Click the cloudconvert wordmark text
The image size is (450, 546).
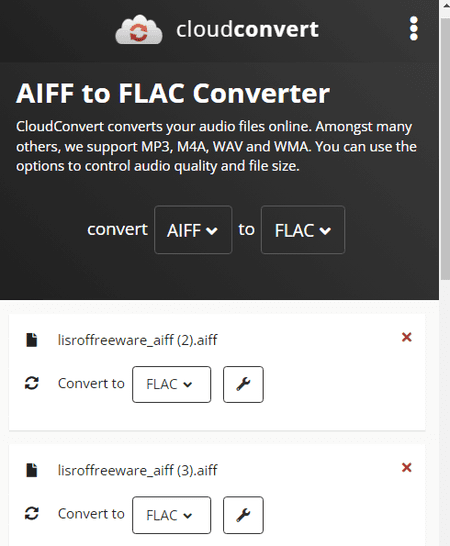point(247,29)
